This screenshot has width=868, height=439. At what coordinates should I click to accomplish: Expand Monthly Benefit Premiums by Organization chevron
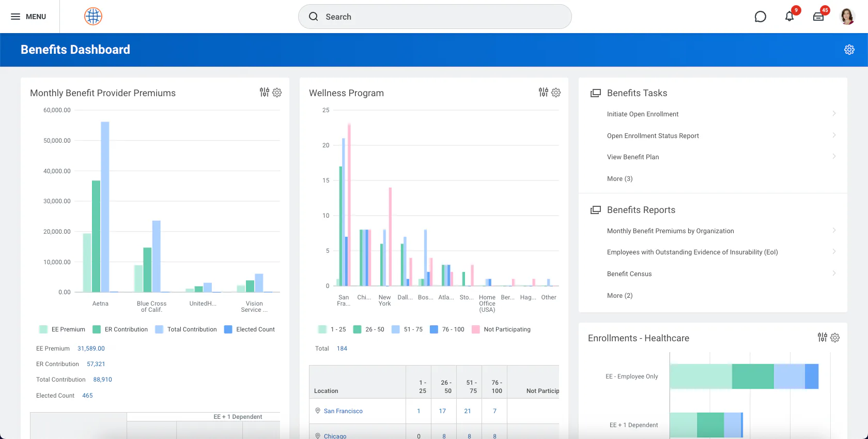click(834, 231)
